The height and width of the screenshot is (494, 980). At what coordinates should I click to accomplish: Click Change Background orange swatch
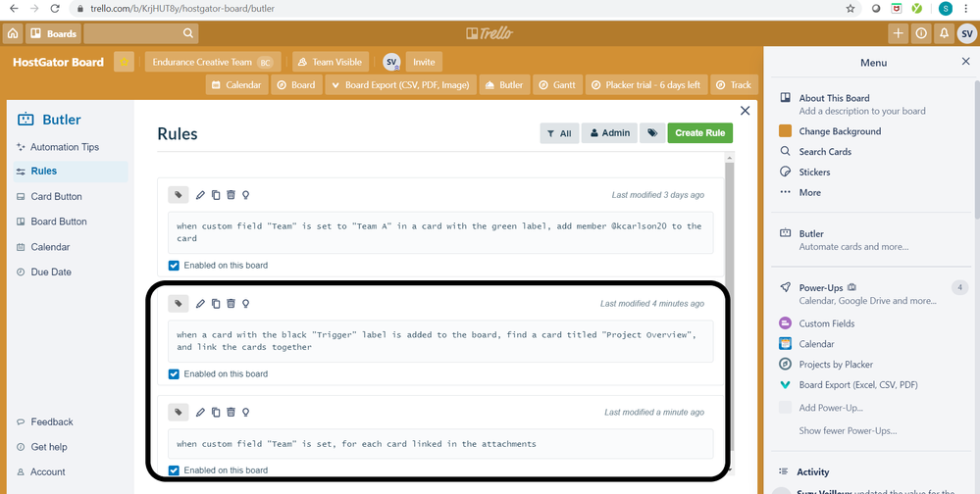[x=786, y=131]
